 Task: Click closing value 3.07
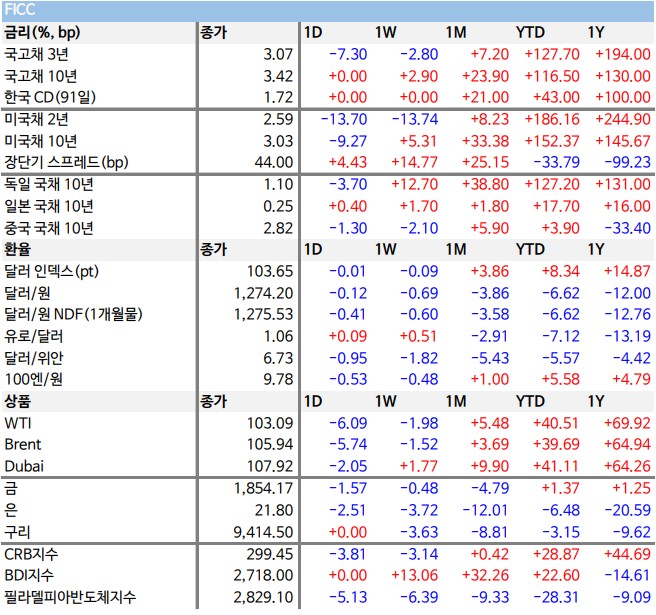tap(278, 54)
